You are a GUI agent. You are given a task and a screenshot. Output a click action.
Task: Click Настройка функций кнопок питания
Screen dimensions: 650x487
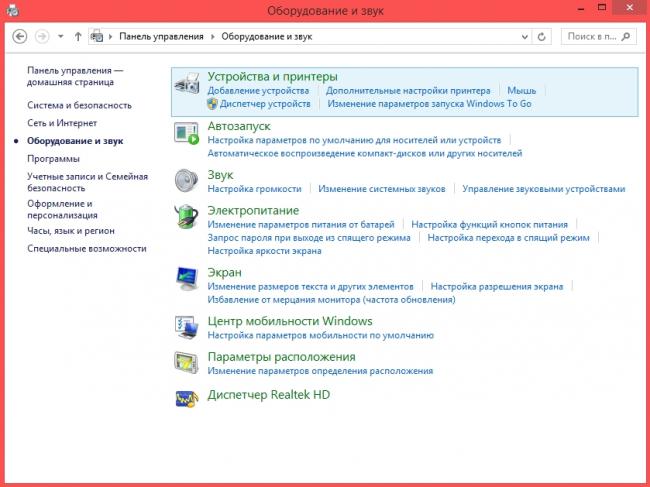(x=490, y=225)
